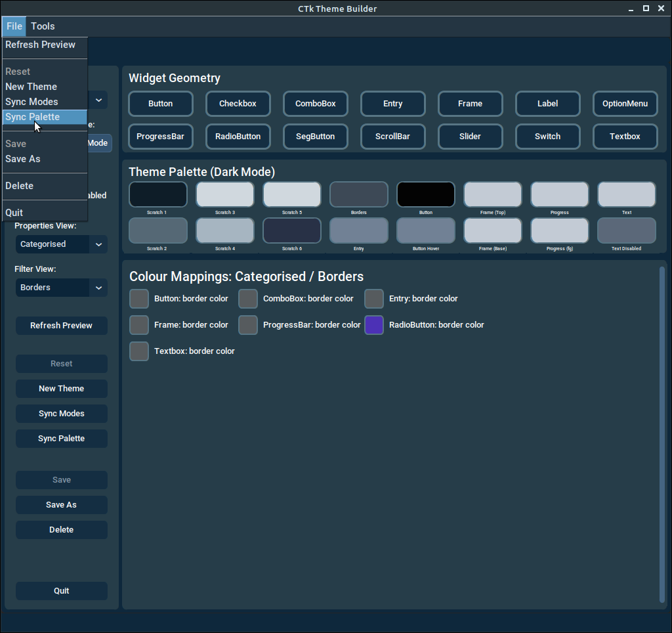Choose Delete in the File menu

(x=45, y=186)
